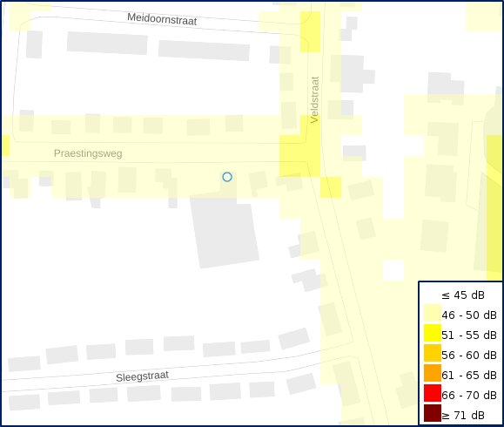504x427 pixels.
Task: Click the 66 - 70 dB legend text
Action: [469, 395]
